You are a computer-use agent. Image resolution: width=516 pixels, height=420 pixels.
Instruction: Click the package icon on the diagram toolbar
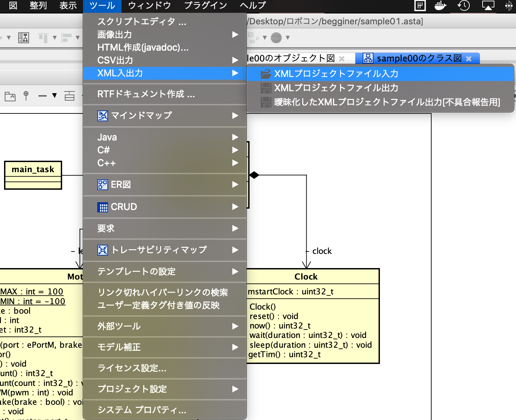pyautogui.click(x=10, y=96)
